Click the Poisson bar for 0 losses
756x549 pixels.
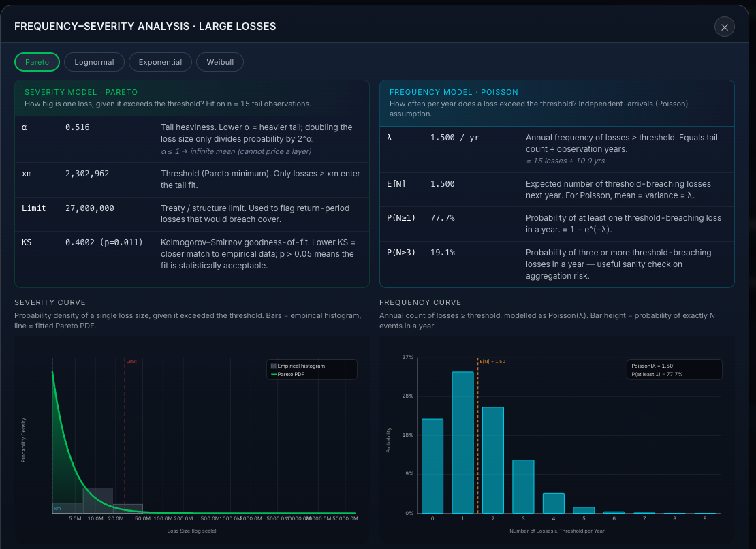pyautogui.click(x=432, y=466)
